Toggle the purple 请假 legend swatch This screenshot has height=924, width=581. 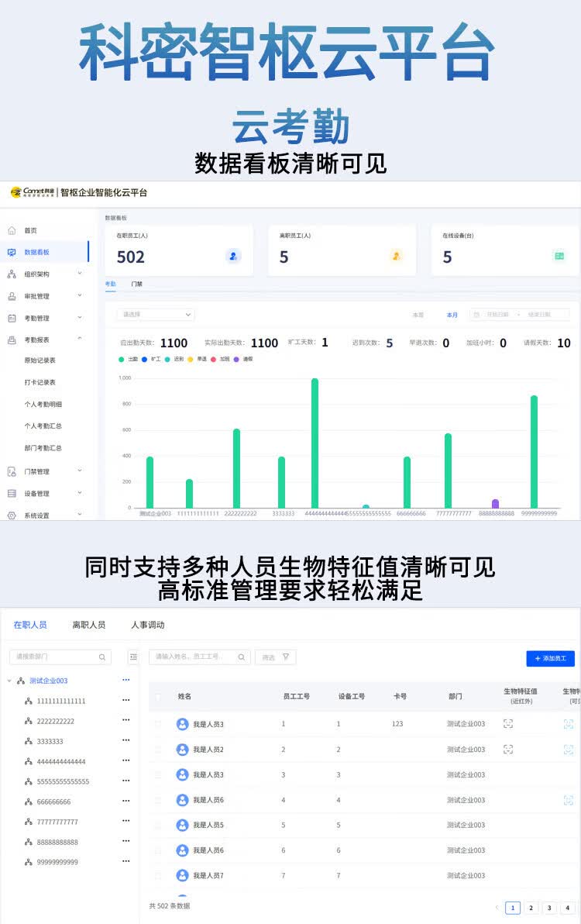(x=236, y=359)
